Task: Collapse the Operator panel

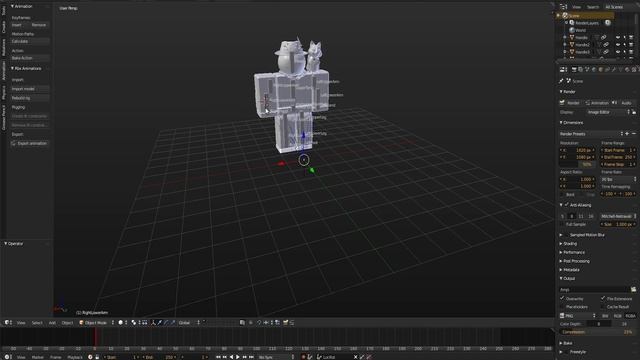Action: pyautogui.click(x=13, y=243)
